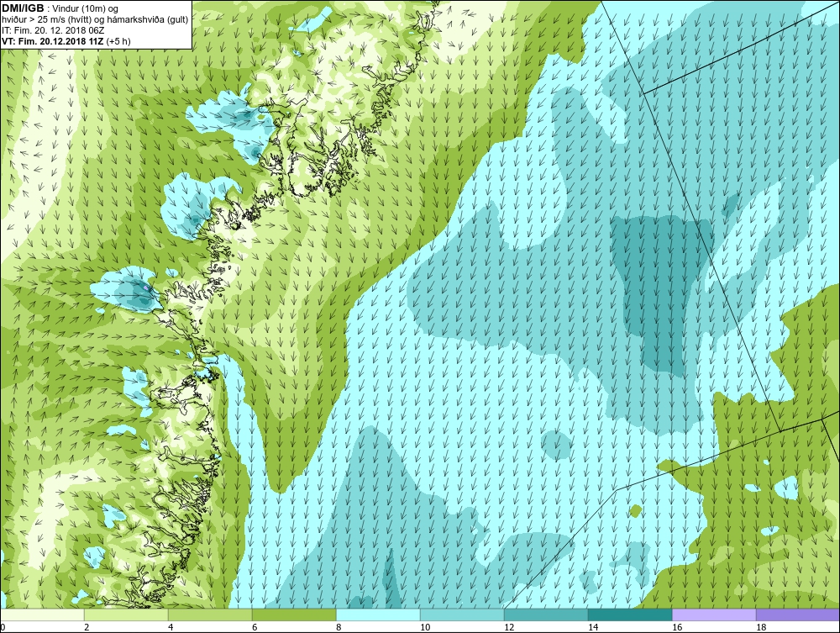Image resolution: width=840 pixels, height=633 pixels.
Task: Click the 14–16 m/s legend color swatch
Action: (630, 615)
